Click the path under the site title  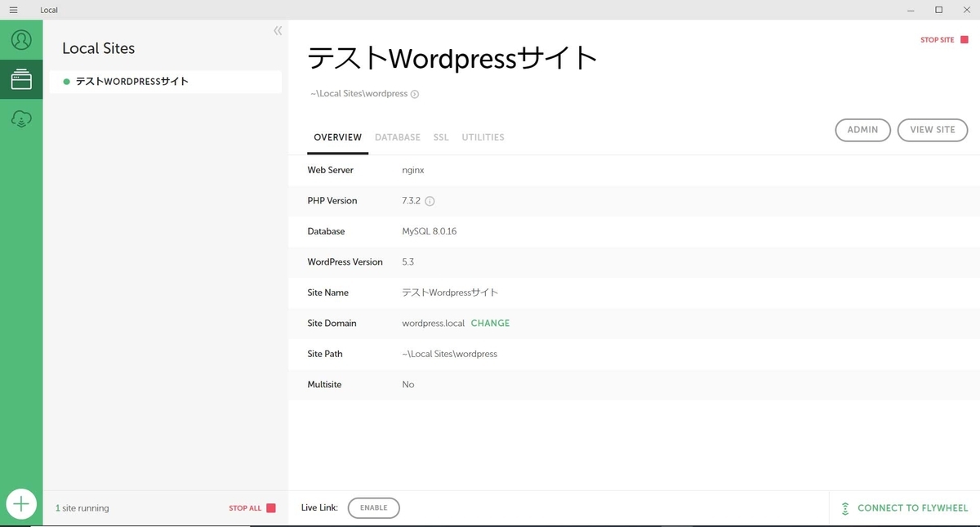(x=359, y=94)
